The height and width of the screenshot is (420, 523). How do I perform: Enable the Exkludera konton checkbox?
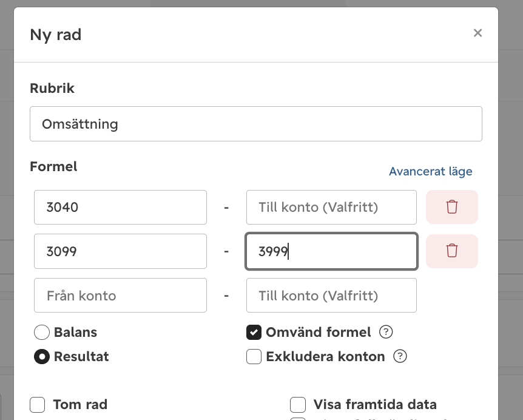[254, 356]
